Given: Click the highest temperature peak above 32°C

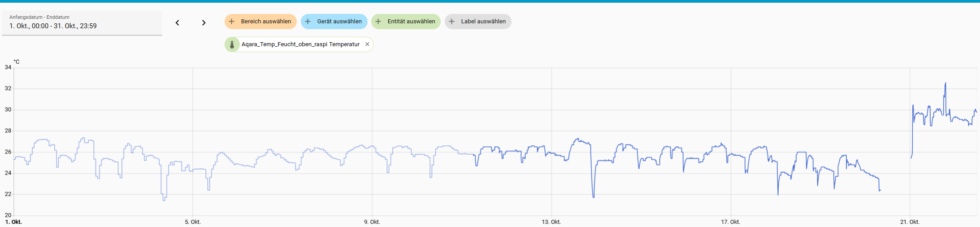Looking at the screenshot, I should coord(945,83).
